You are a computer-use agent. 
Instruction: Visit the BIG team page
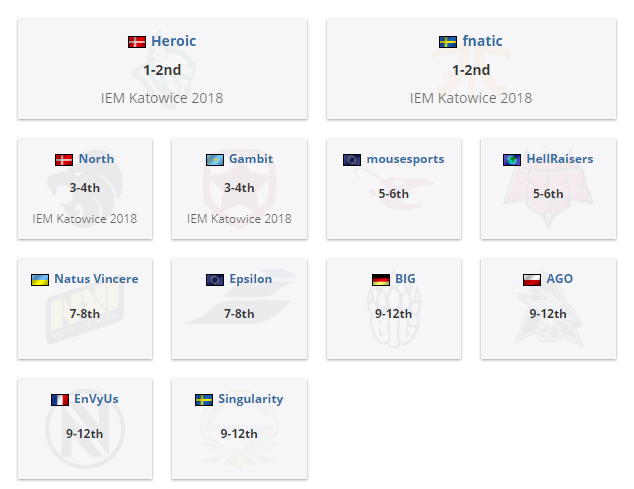pyautogui.click(x=405, y=279)
